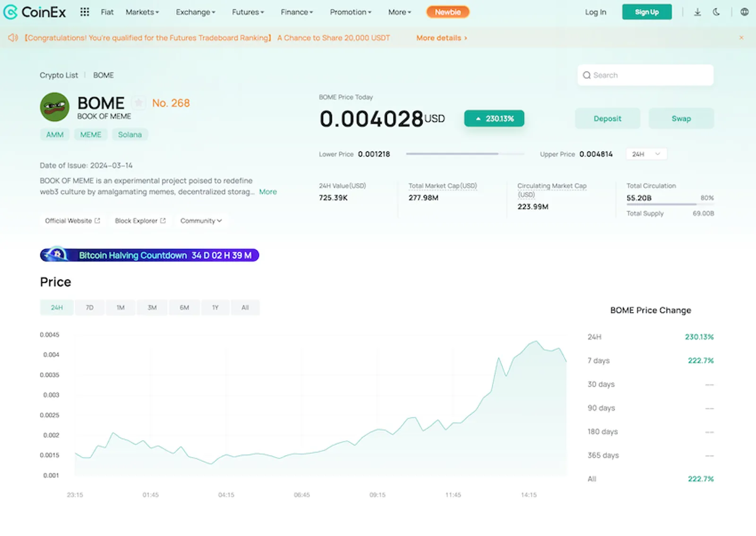Open Official Website external link
Screen dimensions: 756x536
(x=73, y=221)
